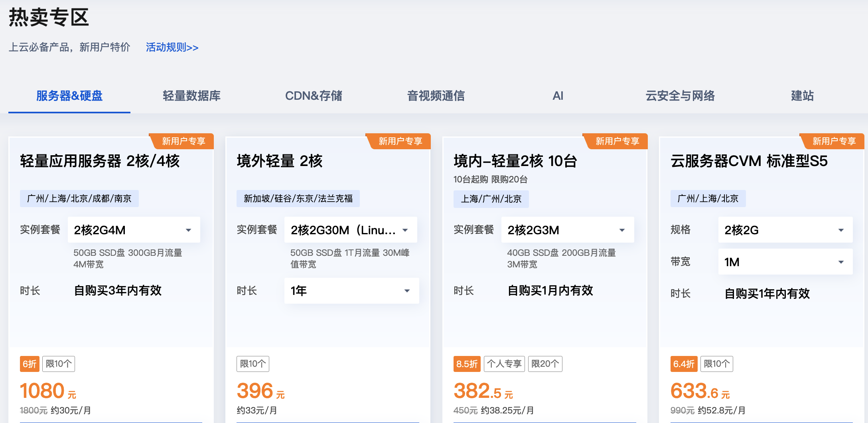868x423 pixels.
Task: Click the 新用户专享 badge on 境外轻量 2核
Action: point(399,140)
